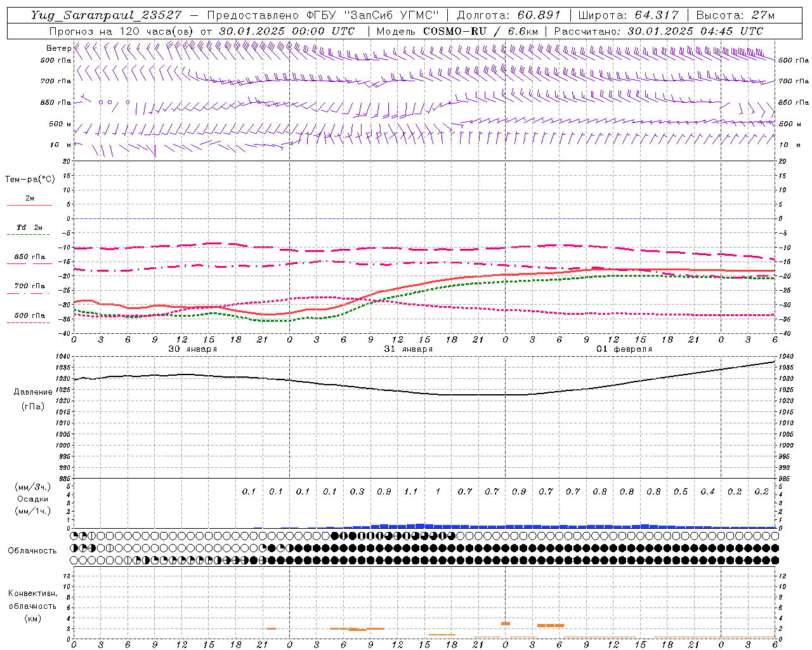This screenshot has width=812, height=650.
Task: Click the 30 января date label
Action: 192,349
